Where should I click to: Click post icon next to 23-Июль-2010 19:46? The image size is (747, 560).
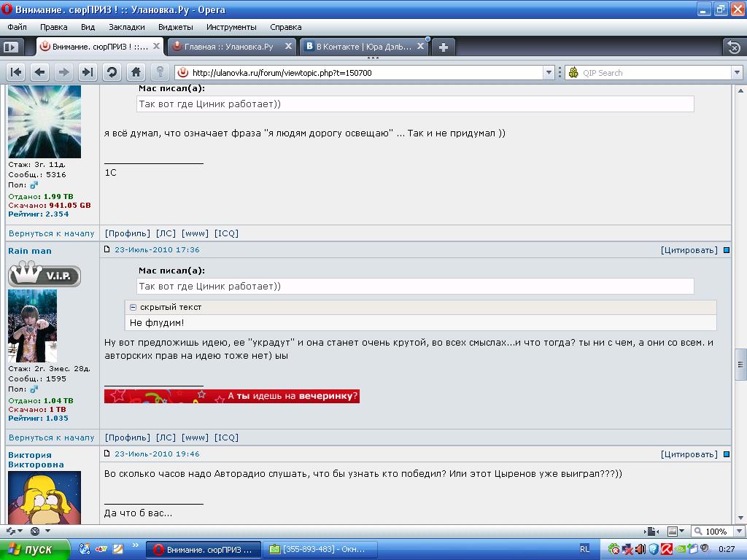coord(107,454)
